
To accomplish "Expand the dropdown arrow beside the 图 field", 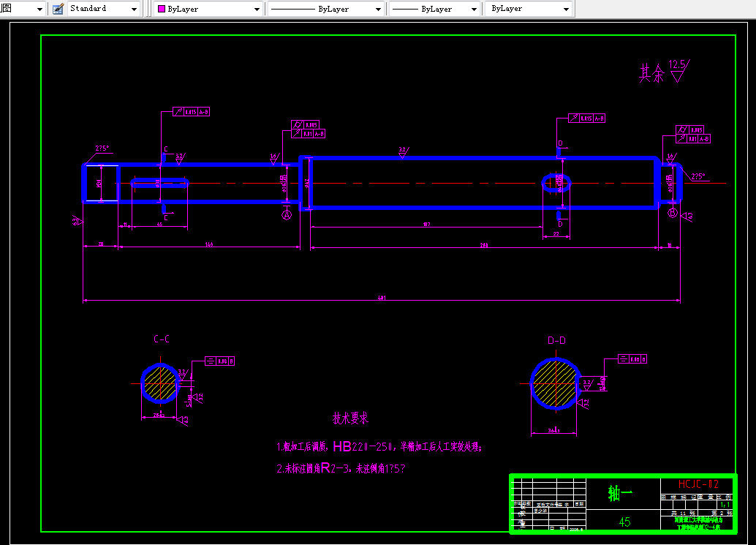I will pyautogui.click(x=39, y=10).
